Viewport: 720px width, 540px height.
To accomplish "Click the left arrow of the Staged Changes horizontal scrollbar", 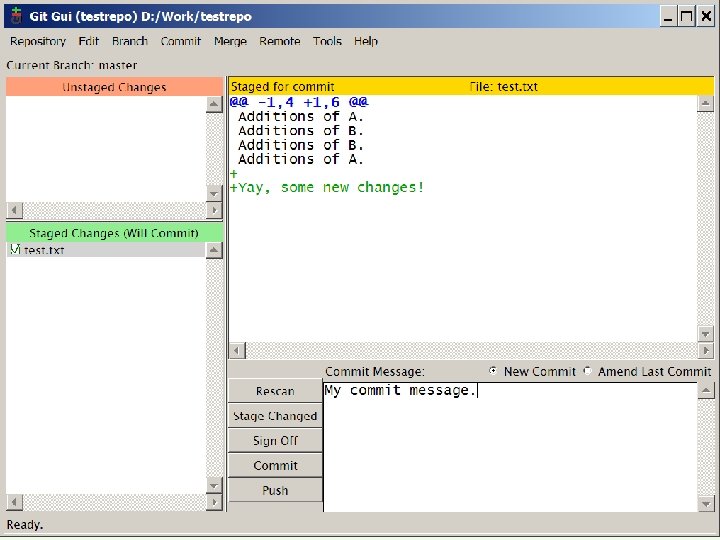I will [x=14, y=502].
